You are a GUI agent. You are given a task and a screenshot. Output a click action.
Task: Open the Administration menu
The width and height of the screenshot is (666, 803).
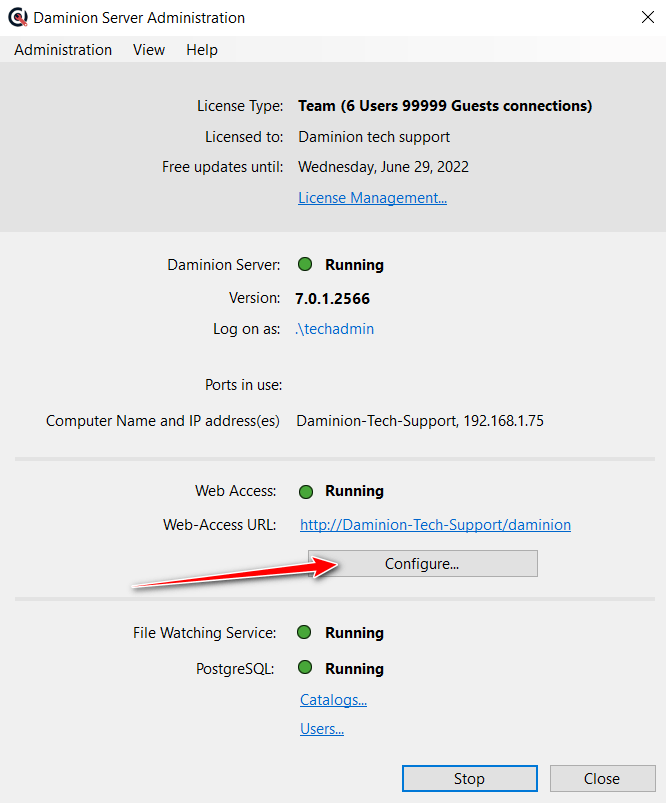coord(63,50)
